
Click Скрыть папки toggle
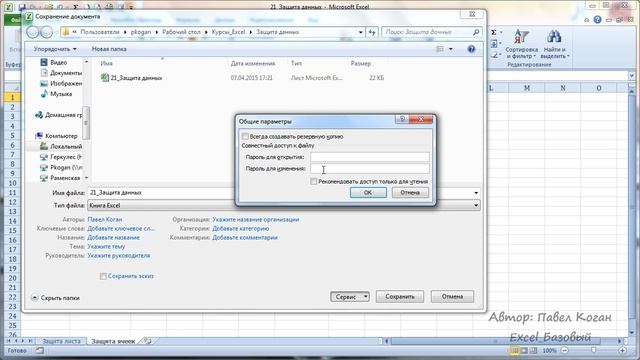(x=56, y=298)
